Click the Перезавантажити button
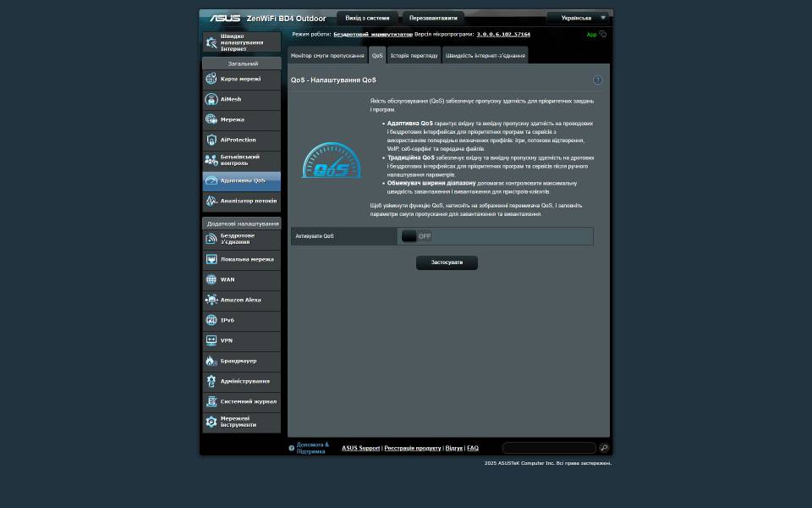The width and height of the screenshot is (812, 508). point(433,18)
